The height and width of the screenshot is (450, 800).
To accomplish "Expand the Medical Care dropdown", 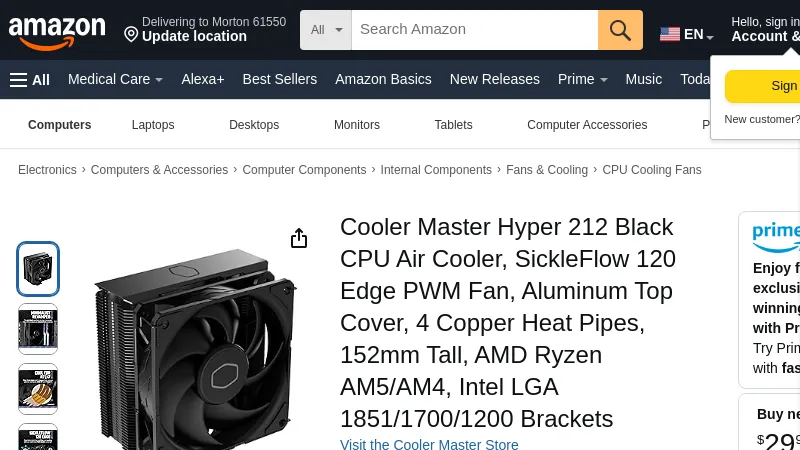I will pos(115,79).
